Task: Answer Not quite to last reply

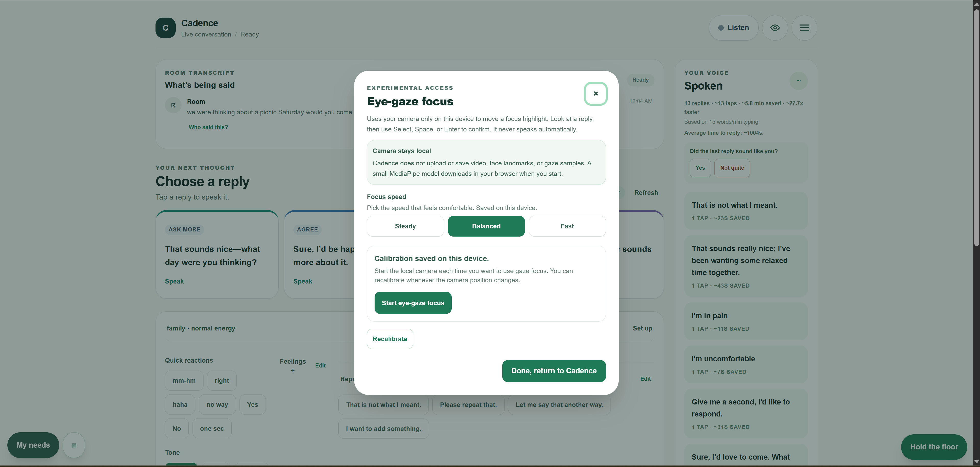Action: [732, 168]
